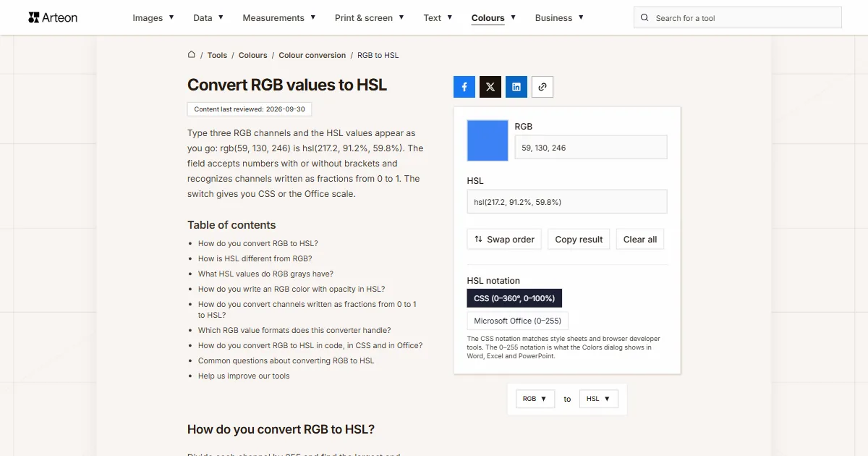Jump to How do you convert RGB to HSL?
This screenshot has height=456, width=868.
coord(258,243)
